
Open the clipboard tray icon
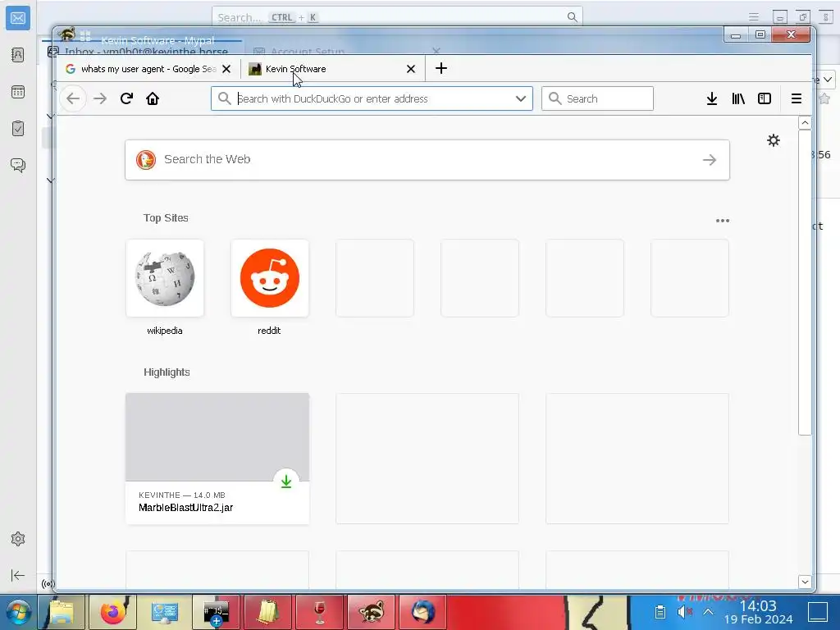pyautogui.click(x=660, y=612)
